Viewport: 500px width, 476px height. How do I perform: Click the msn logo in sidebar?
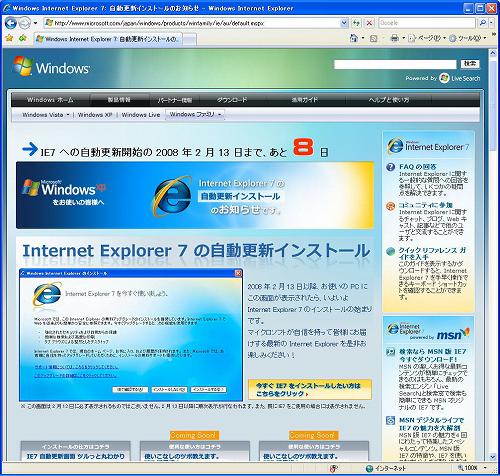pyautogui.click(x=453, y=334)
